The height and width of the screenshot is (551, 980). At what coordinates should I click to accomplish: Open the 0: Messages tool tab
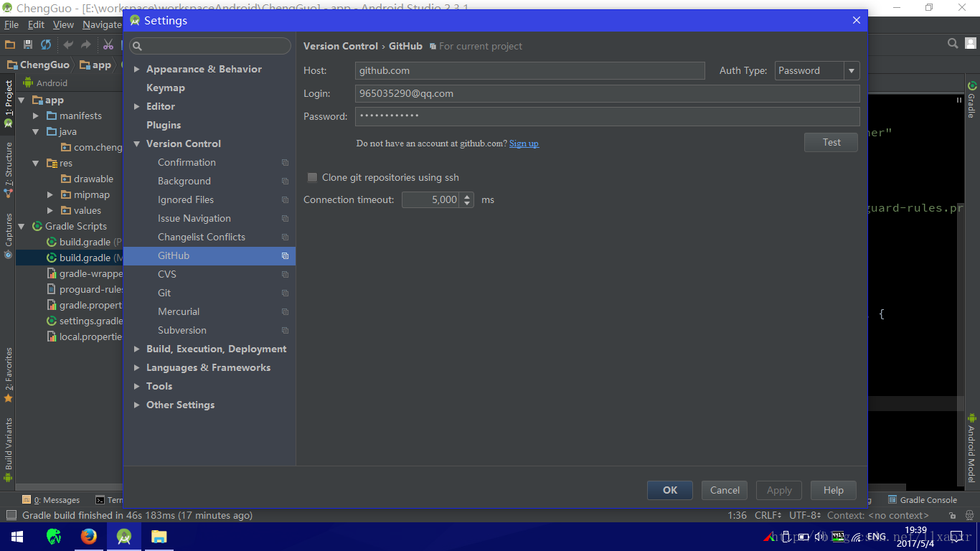click(x=51, y=500)
